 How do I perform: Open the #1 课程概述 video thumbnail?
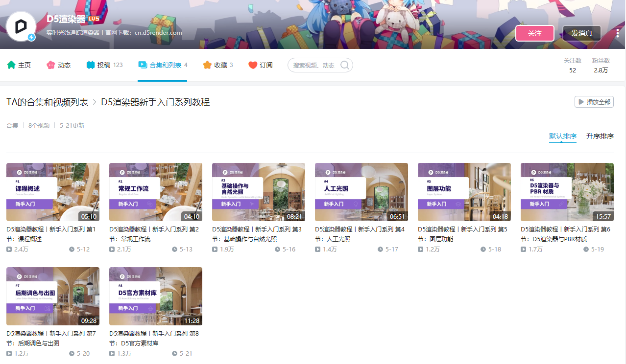[x=53, y=192]
